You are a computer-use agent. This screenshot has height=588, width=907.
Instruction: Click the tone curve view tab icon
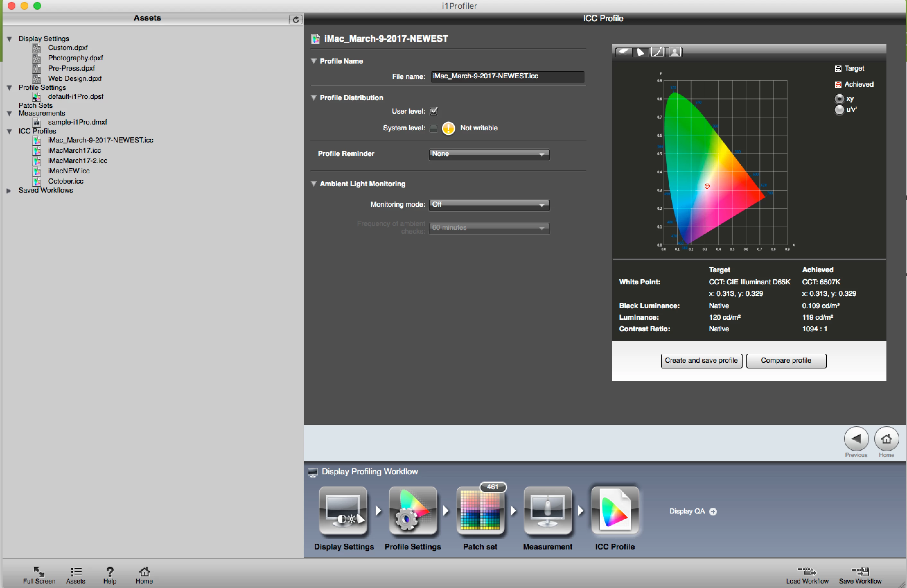657,52
